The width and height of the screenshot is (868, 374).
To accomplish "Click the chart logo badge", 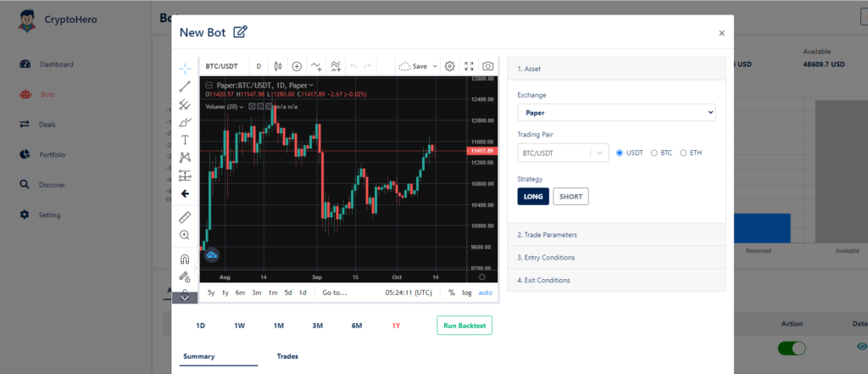I will (x=212, y=255).
